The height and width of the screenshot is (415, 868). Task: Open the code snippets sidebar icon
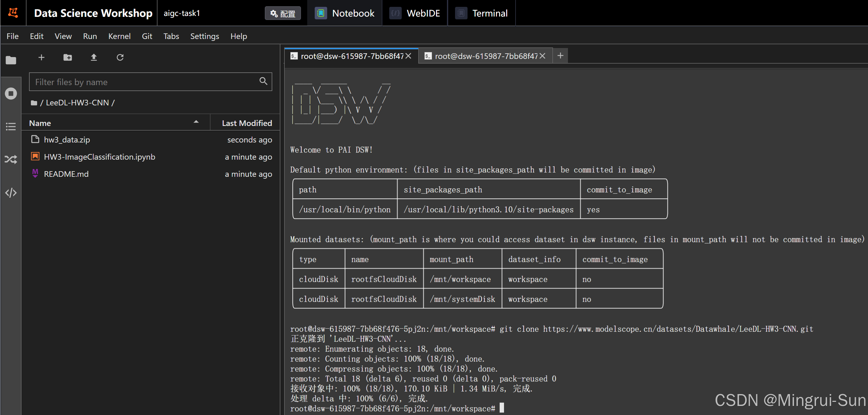click(11, 193)
